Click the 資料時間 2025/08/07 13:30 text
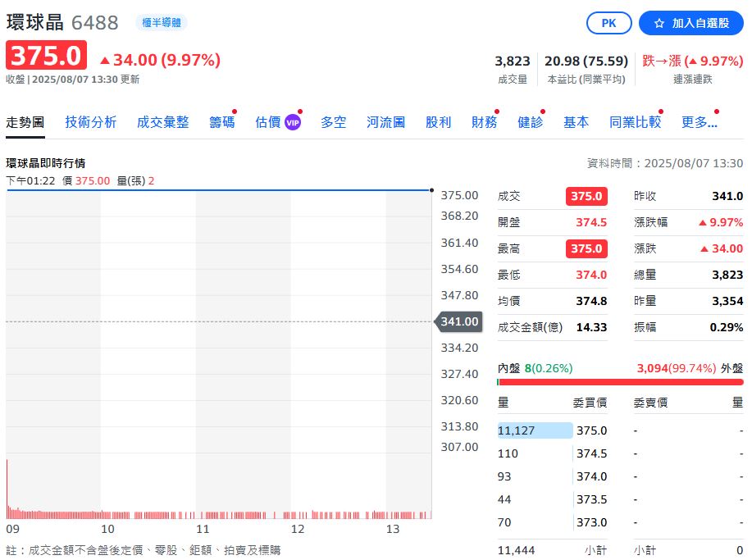Screen dimensions: 752x560 pyautogui.click(x=665, y=163)
